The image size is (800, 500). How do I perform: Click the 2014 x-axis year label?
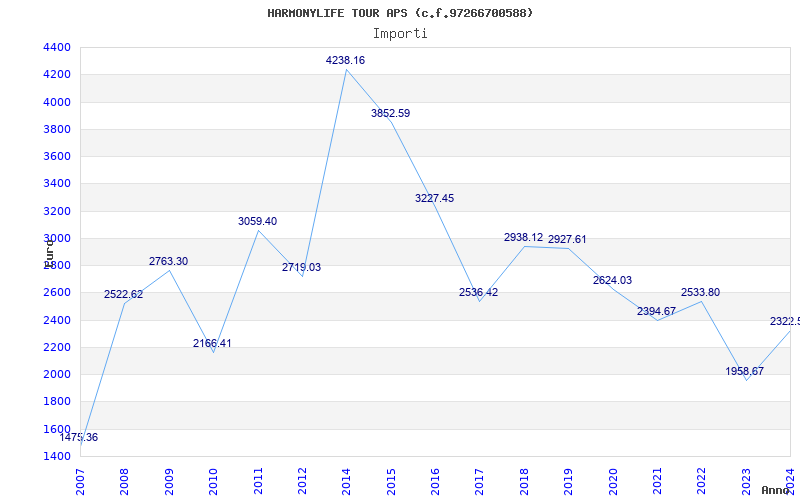(346, 481)
